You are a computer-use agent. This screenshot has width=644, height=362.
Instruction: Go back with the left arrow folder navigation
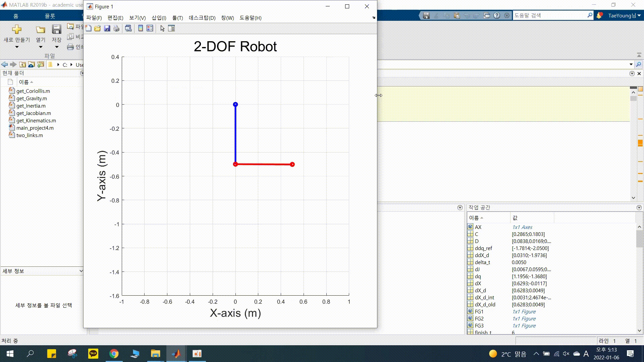(4, 64)
